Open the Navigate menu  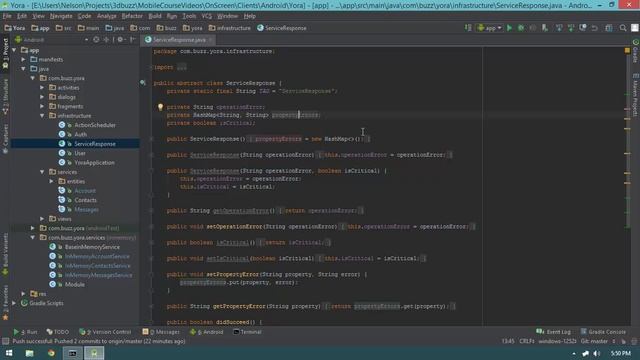[x=61, y=16]
